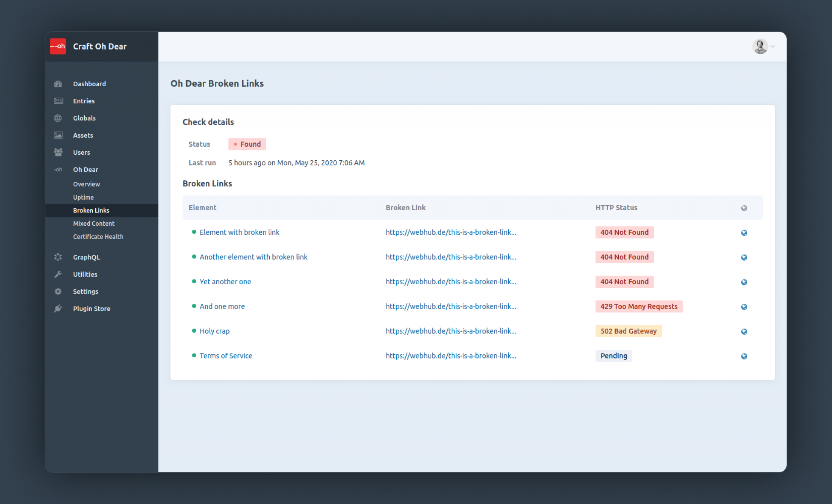
Task: Click the HTTP Status column header
Action: (616, 208)
